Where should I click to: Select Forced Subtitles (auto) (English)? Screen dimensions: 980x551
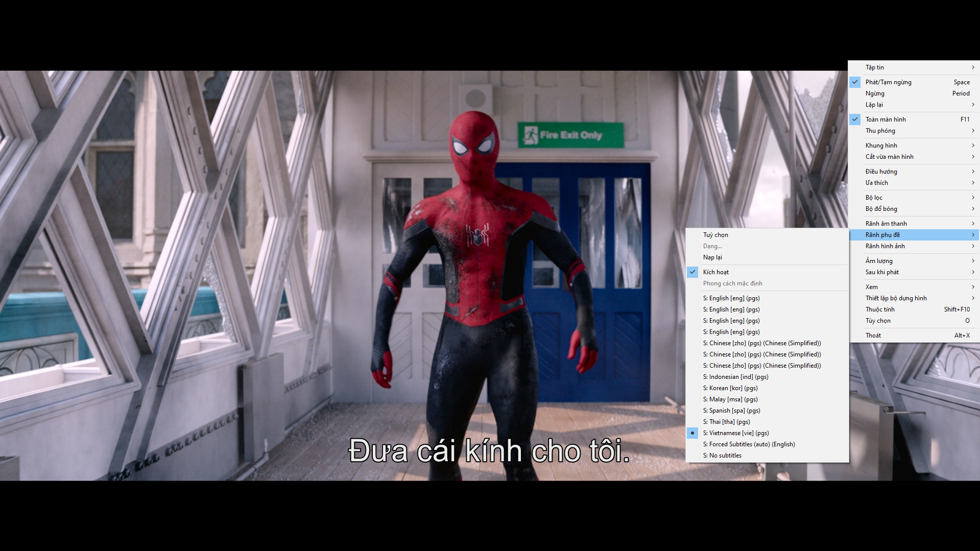pos(767,444)
